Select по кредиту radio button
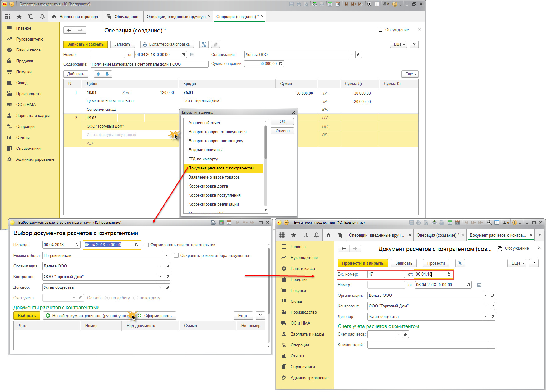This screenshot has height=392, width=551. click(x=135, y=298)
